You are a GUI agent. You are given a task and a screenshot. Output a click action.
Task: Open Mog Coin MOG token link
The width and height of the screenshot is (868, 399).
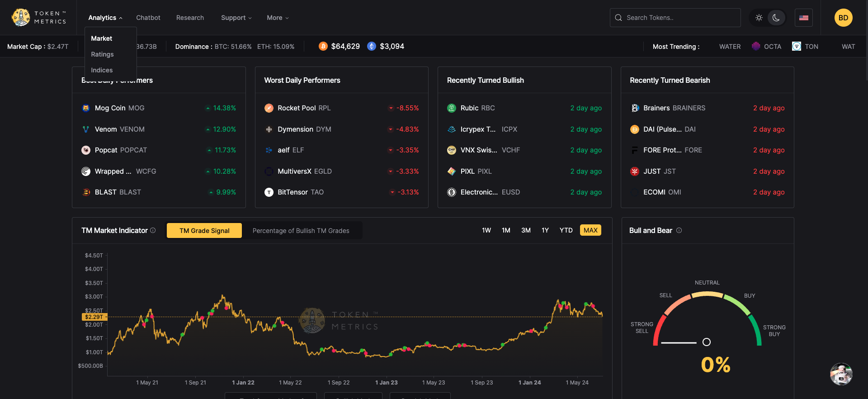(120, 108)
